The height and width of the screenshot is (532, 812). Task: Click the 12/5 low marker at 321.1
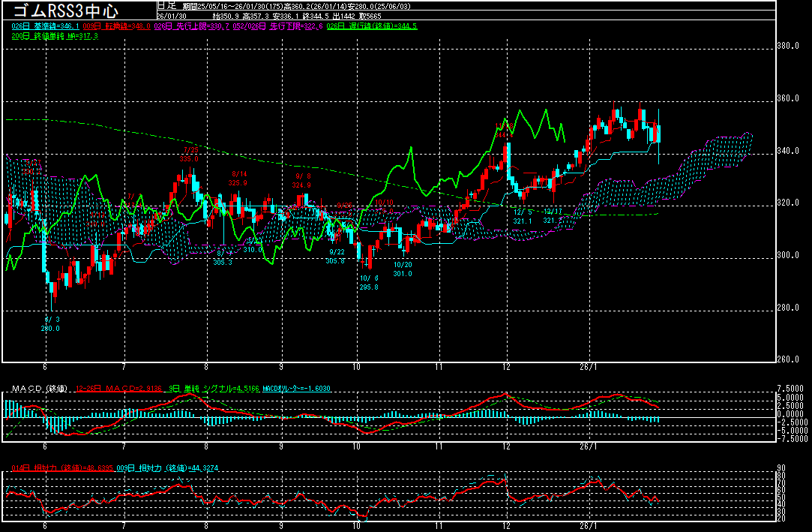(x=522, y=217)
